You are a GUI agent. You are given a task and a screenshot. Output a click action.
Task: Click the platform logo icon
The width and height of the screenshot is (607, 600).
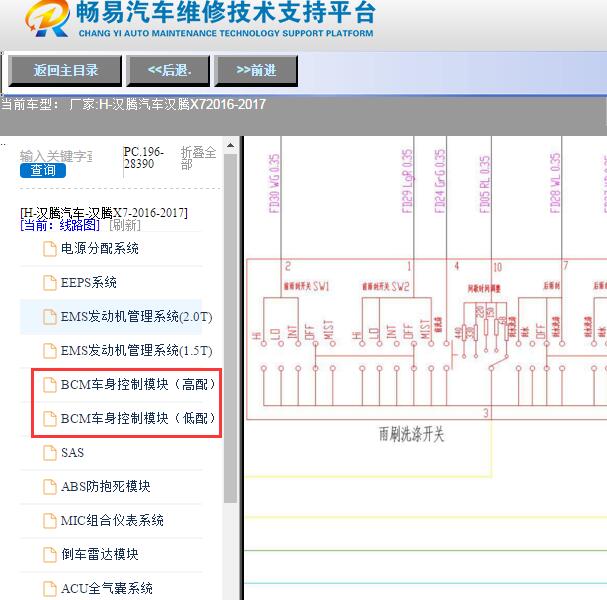tap(48, 19)
